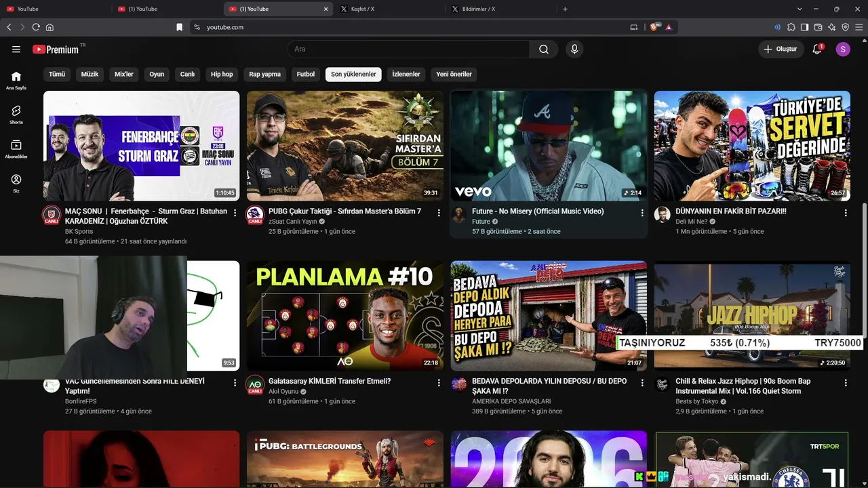Select the Futbol filter chip
The image size is (868, 488).
306,75
